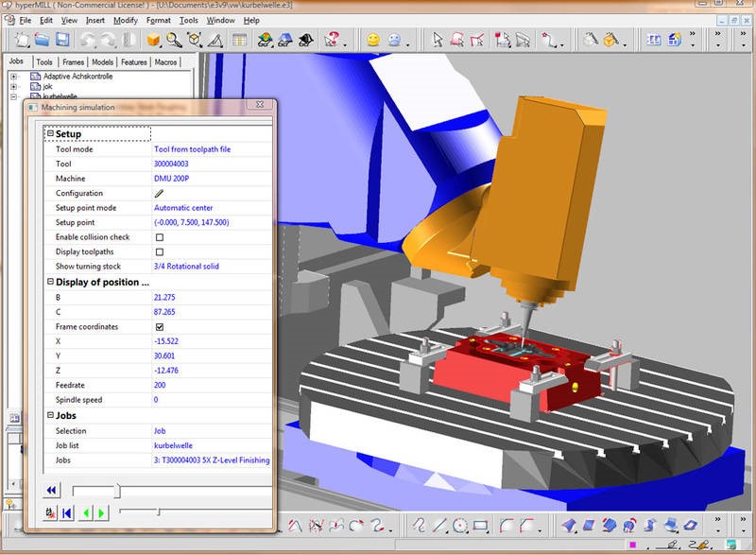The height and width of the screenshot is (555, 756).
Task: Select the rectangle drawing tool in the bottom toolbar
Action: [x=481, y=525]
